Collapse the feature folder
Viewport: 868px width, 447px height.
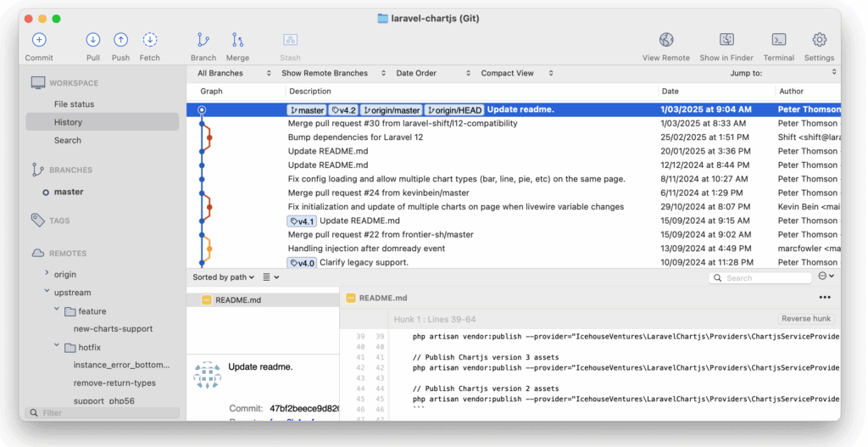[x=57, y=310]
